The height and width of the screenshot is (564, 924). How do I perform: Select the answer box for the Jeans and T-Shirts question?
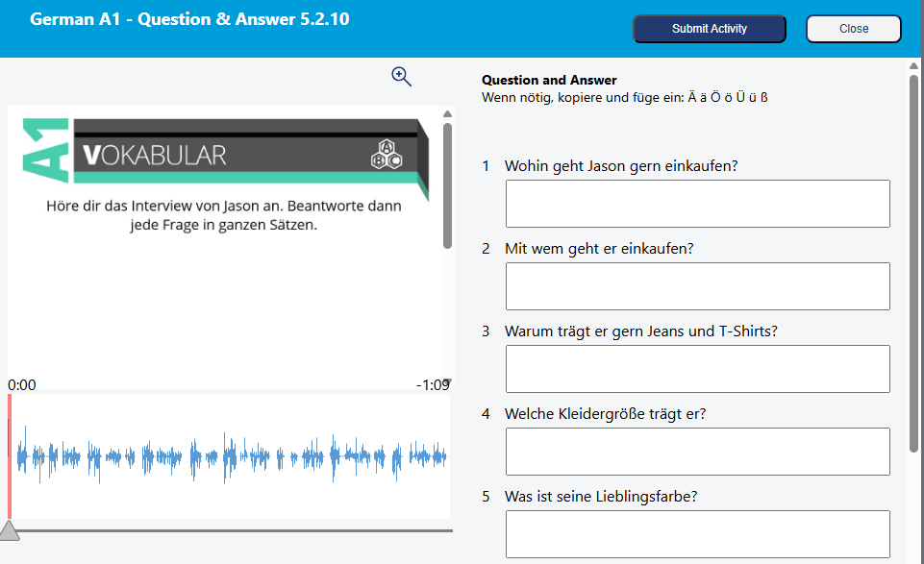pyautogui.click(x=697, y=369)
